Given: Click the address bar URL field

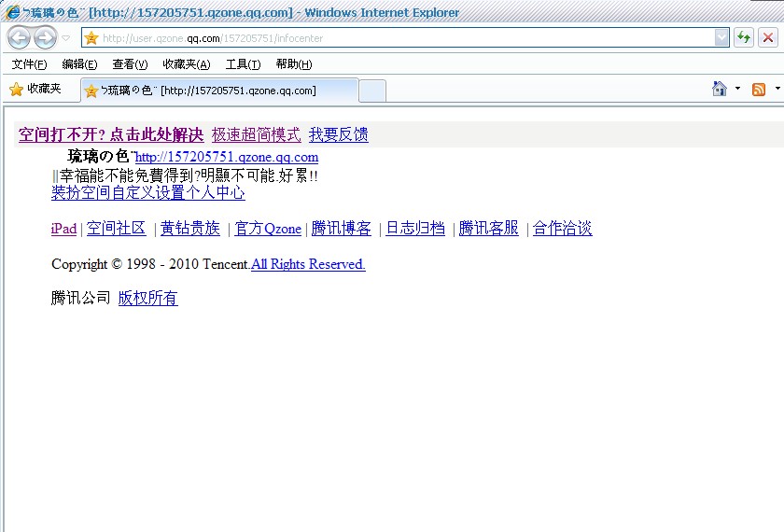Looking at the screenshot, I should click(405, 38).
